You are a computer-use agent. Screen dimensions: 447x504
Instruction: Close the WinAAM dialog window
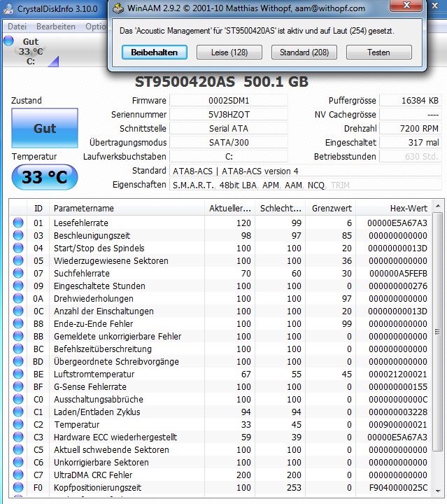click(406, 6)
